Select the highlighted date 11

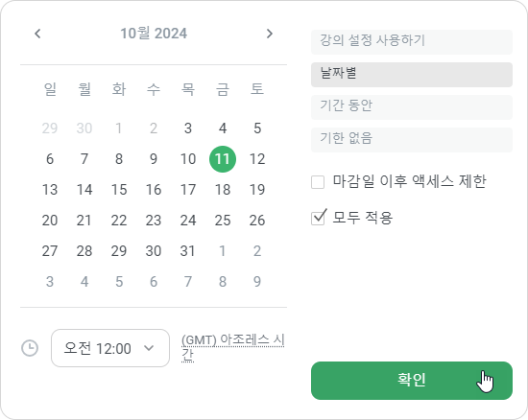[223, 159]
